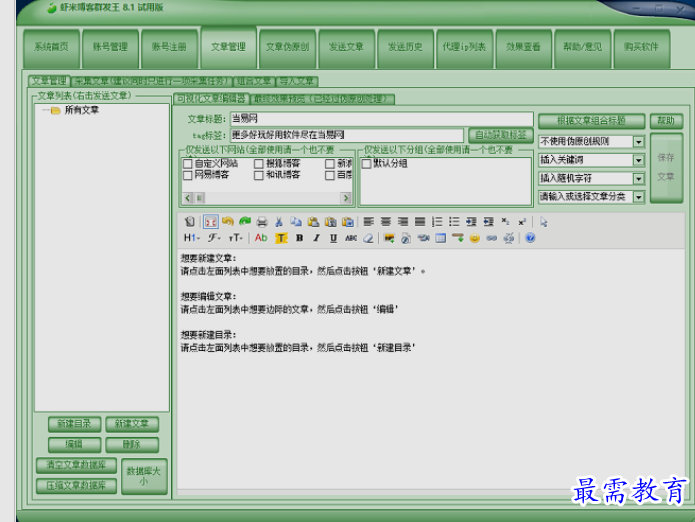Click the print icon in editor toolbar
The image size is (695, 522).
click(262, 222)
